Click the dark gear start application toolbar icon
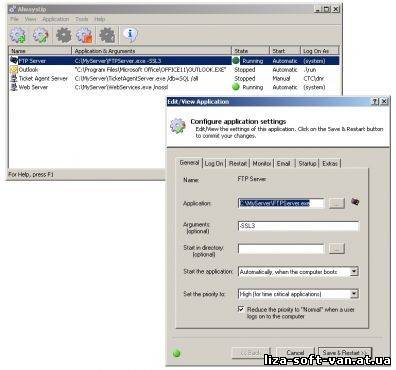The width and height of the screenshot is (396, 370). coord(63,35)
